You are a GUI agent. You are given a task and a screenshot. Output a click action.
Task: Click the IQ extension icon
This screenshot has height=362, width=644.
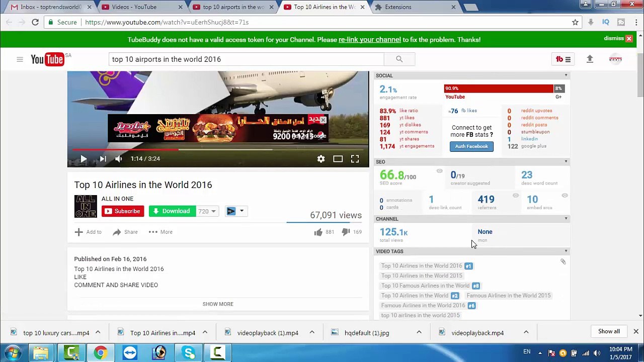click(x=606, y=22)
